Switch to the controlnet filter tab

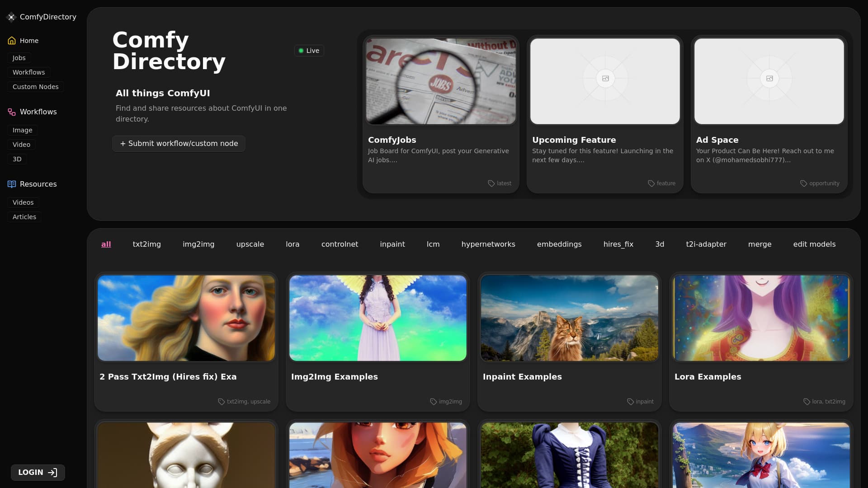(x=340, y=244)
